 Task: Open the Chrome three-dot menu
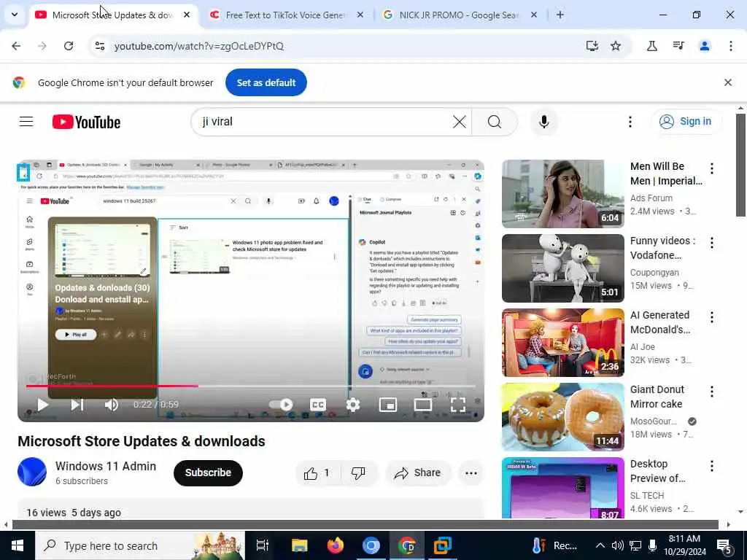[730, 46]
